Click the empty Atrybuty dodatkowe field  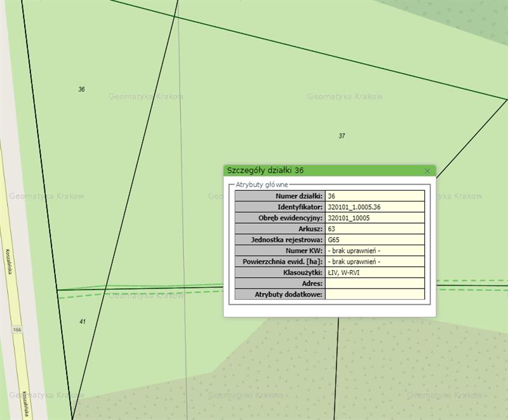click(375, 294)
